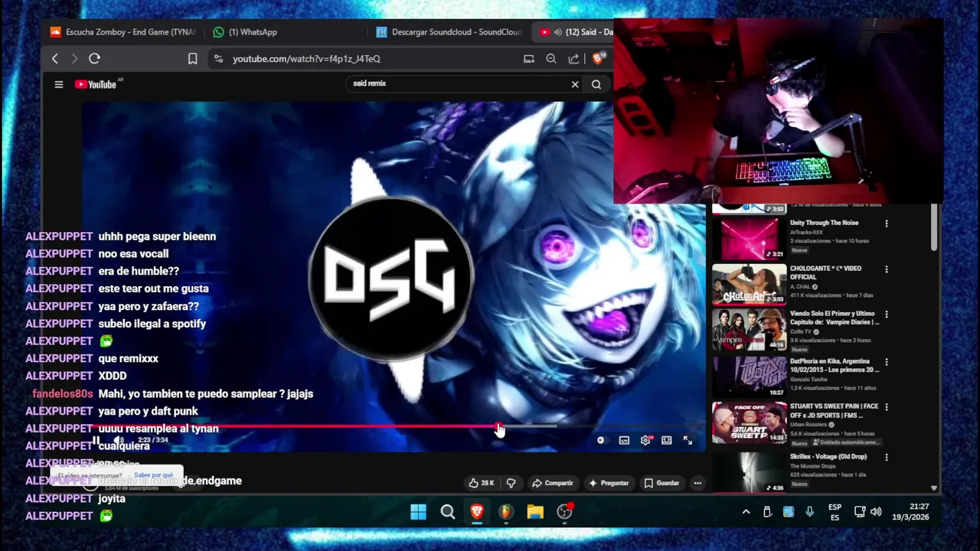Open the Vampire Diaries video thumbnail

749,330
